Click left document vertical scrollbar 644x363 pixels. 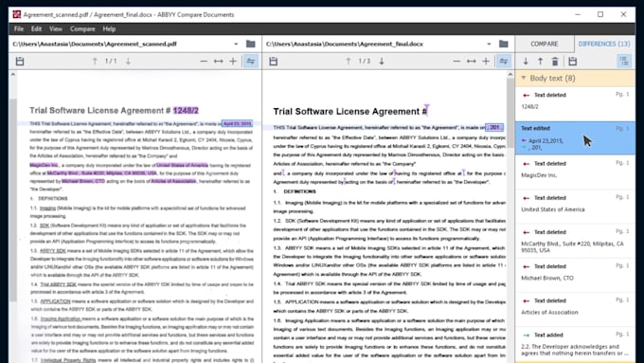[13, 200]
